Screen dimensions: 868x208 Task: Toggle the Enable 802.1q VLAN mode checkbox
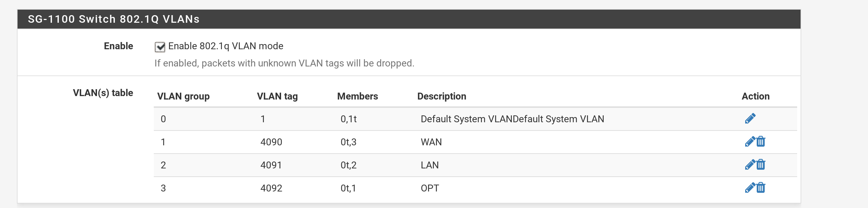click(x=160, y=47)
